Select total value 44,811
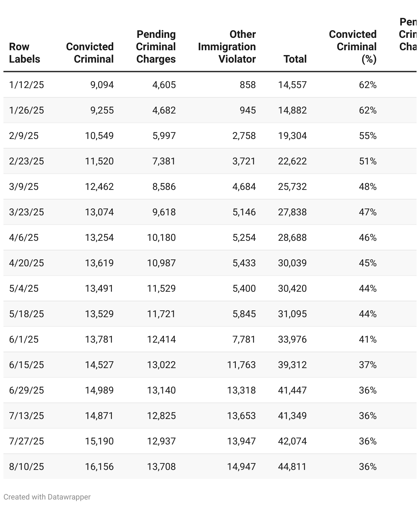This screenshot has width=420, height=505. (x=292, y=467)
